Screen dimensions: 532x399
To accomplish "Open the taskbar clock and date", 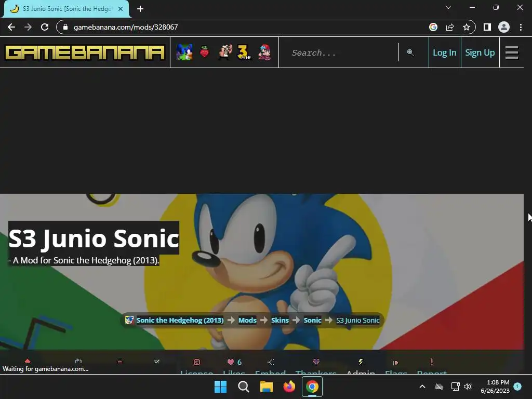I will (x=495, y=387).
